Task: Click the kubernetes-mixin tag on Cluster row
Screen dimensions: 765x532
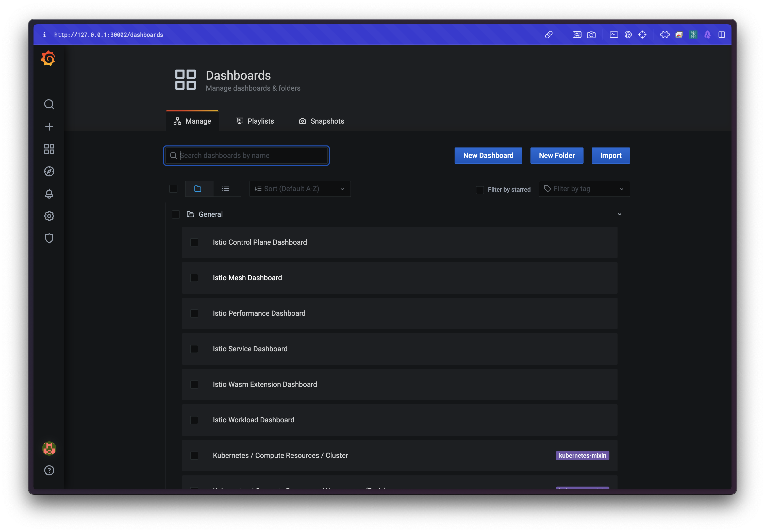Action: [583, 455]
